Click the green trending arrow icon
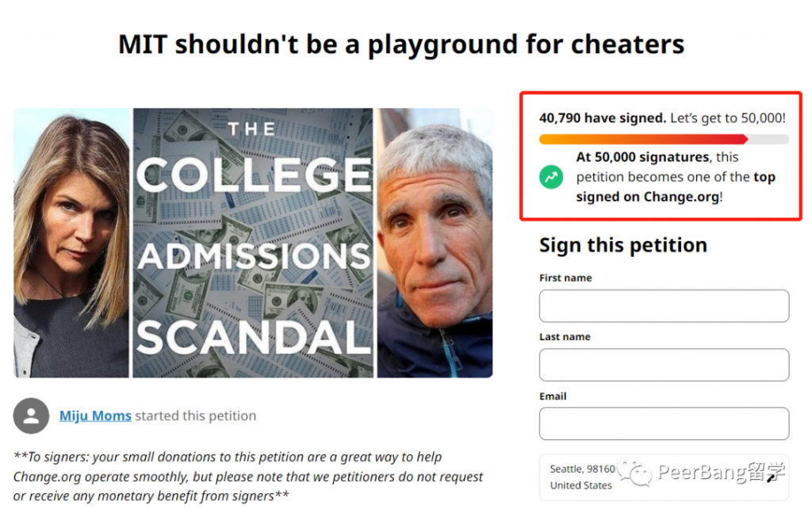 pos(551,177)
